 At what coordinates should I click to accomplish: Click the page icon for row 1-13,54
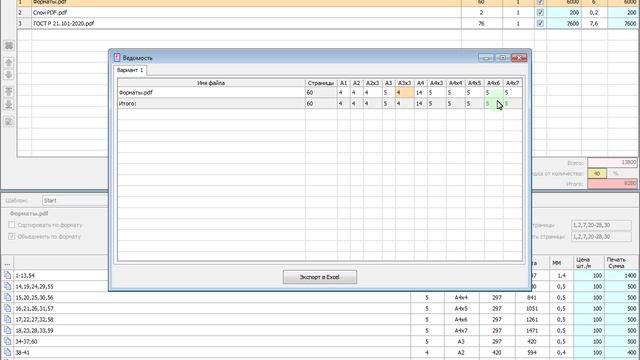(7, 276)
